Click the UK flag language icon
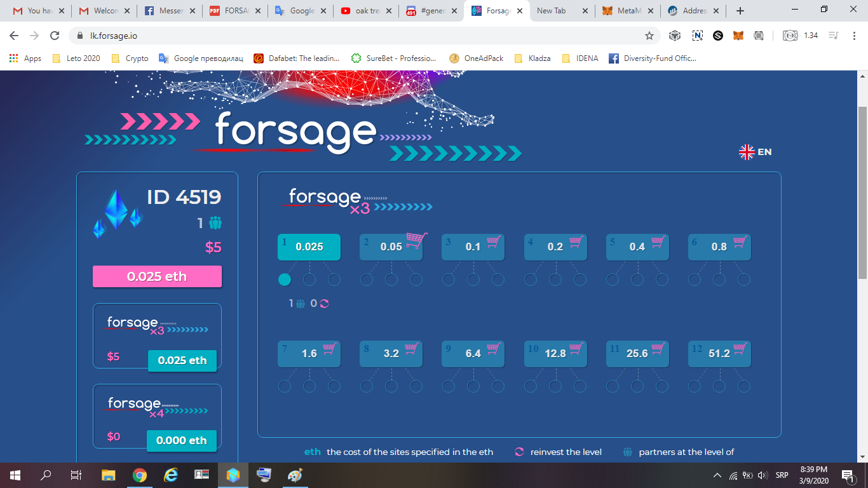 (747, 152)
